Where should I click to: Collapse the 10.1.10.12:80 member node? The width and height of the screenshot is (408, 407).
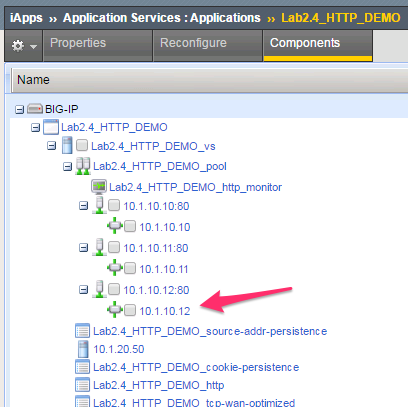click(x=83, y=290)
